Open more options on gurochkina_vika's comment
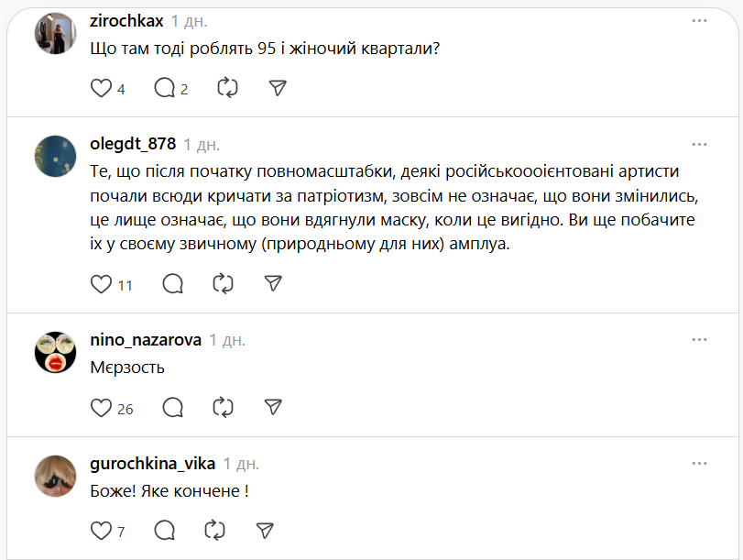The height and width of the screenshot is (560, 743). [700, 463]
